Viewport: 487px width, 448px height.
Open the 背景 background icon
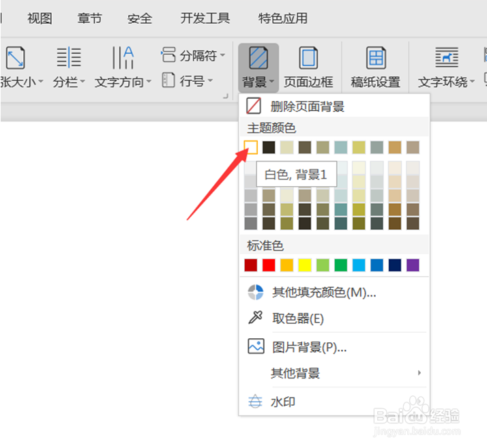coord(259,58)
